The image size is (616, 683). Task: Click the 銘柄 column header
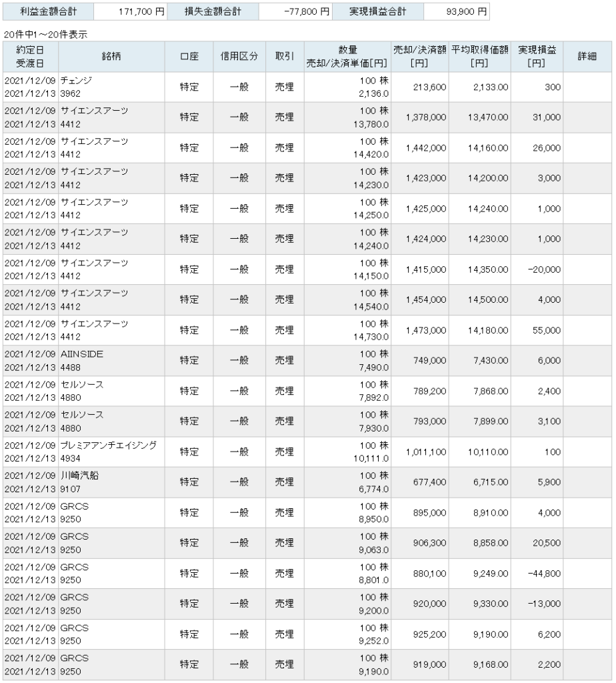(x=111, y=57)
